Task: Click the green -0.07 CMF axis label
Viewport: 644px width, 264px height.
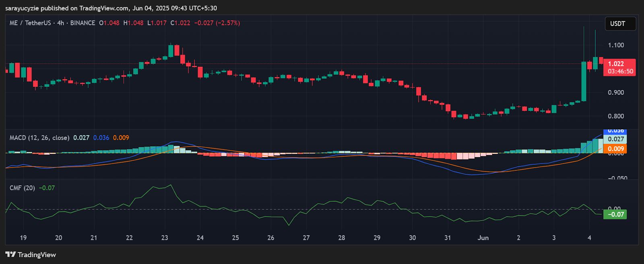Action: point(615,214)
